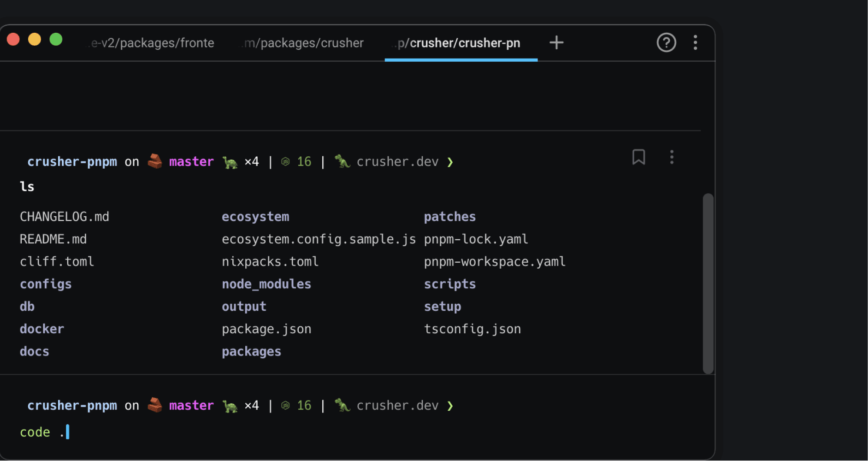Switch to the crusher/crusher-pn tab

pos(460,42)
